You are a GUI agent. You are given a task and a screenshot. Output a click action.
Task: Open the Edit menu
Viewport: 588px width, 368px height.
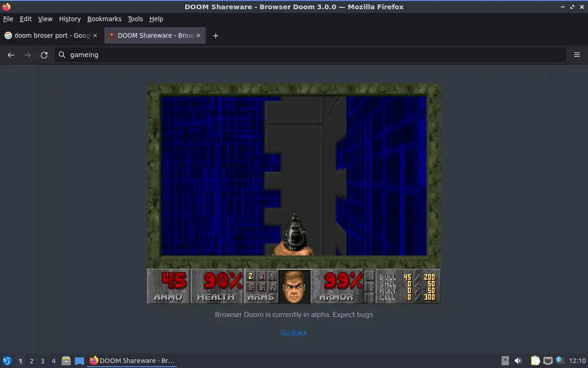26,19
